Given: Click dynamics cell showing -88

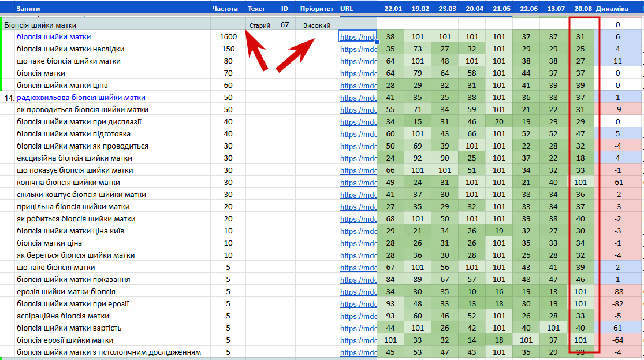Looking at the screenshot, I should pyautogui.click(x=617, y=292).
